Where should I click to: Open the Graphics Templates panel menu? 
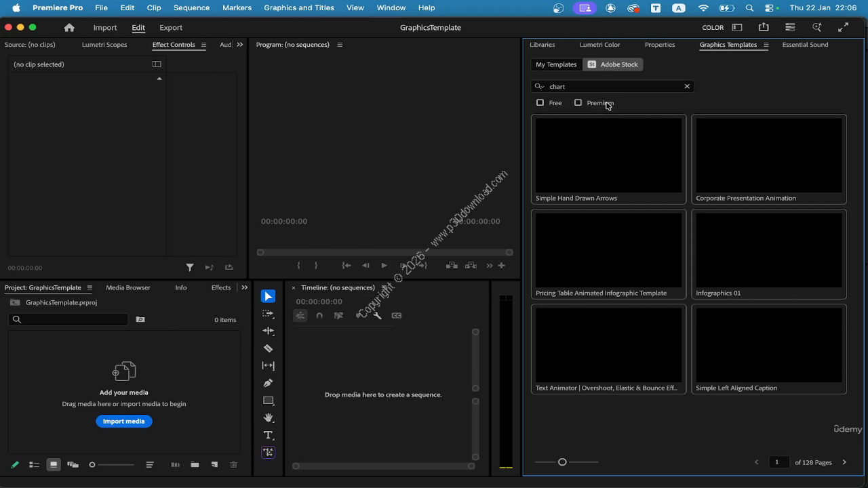(766, 45)
